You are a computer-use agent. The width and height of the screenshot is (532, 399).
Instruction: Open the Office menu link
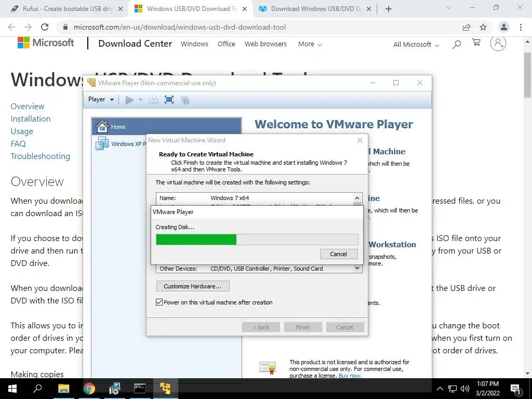[x=227, y=44]
